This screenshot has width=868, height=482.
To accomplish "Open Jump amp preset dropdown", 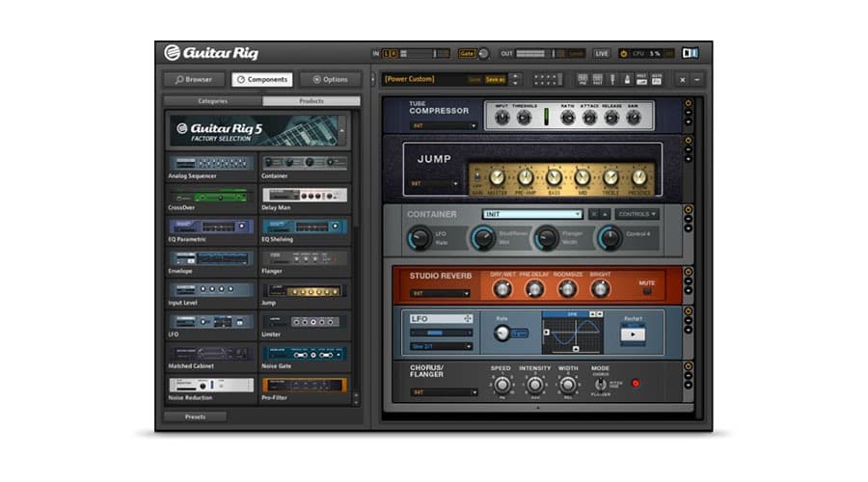I will pyautogui.click(x=435, y=184).
